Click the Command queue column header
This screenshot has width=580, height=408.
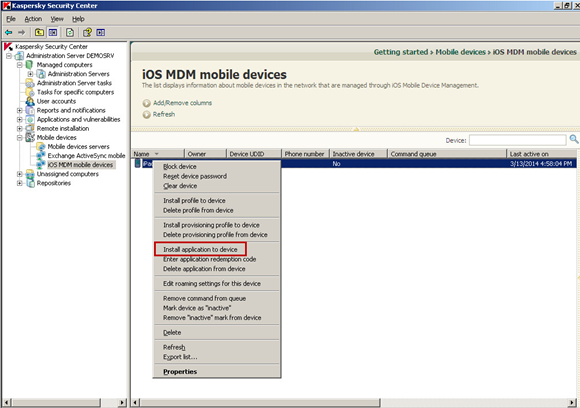[447, 154]
